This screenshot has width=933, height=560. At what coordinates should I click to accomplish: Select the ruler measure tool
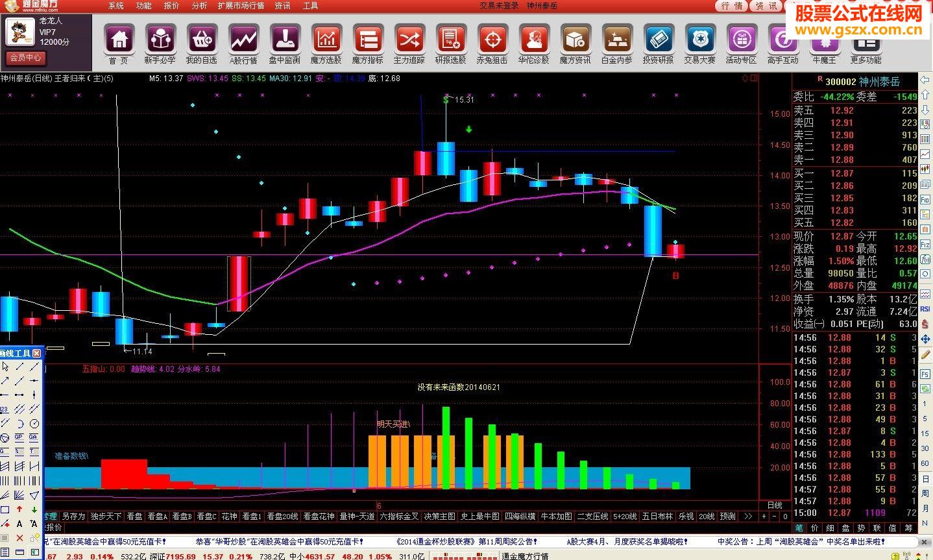tap(19, 552)
